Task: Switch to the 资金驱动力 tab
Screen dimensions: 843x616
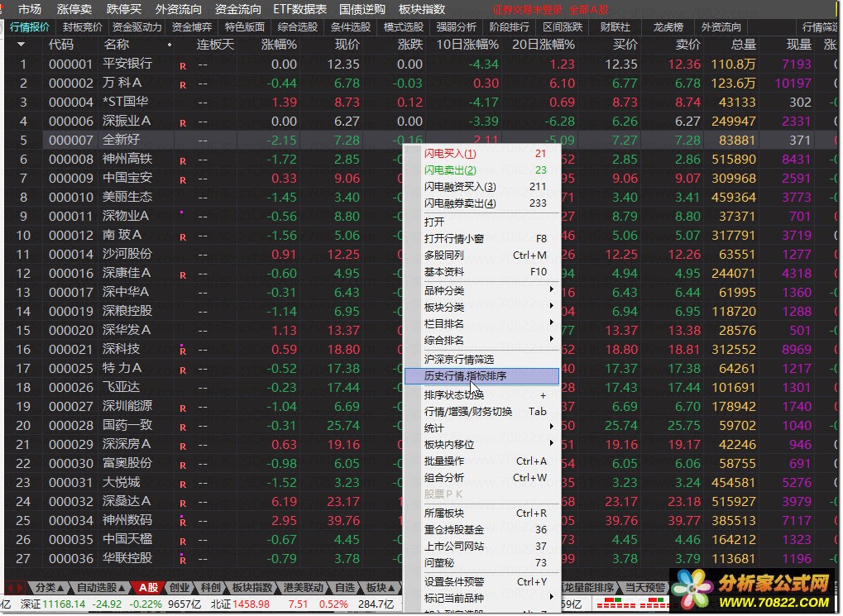Action: (x=137, y=27)
